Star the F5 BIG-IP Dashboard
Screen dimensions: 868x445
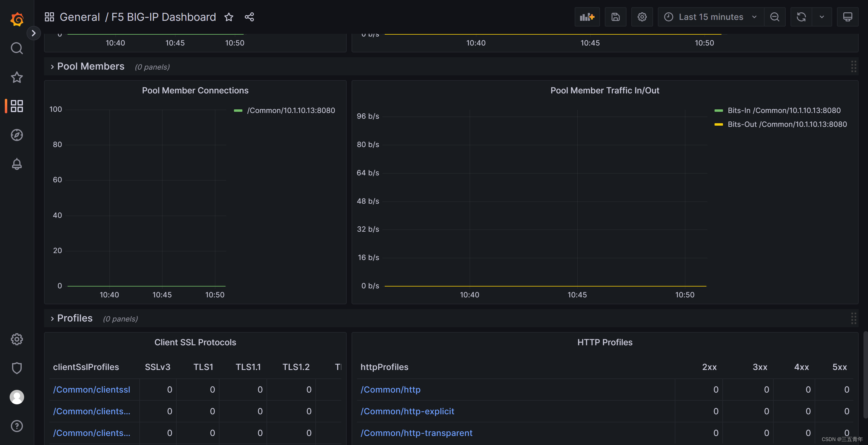pos(229,17)
